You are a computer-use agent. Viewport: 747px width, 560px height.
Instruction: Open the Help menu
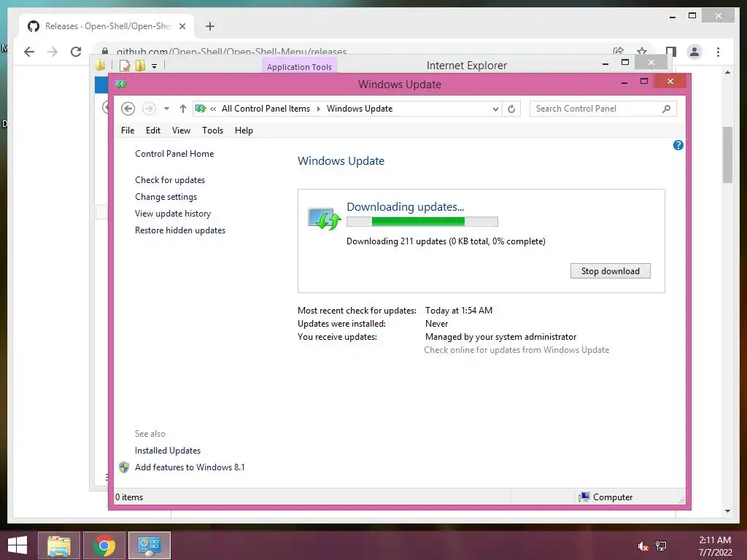click(244, 131)
